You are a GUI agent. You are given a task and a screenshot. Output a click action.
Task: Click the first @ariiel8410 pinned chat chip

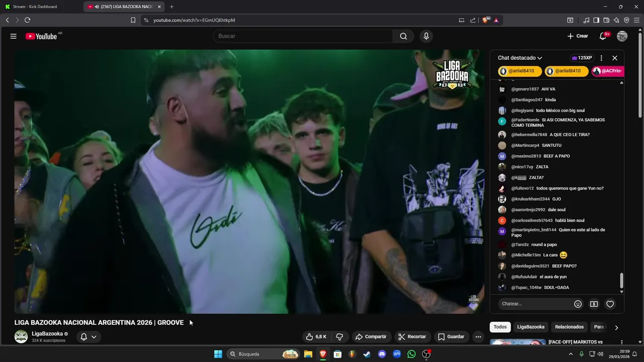[x=520, y=71]
